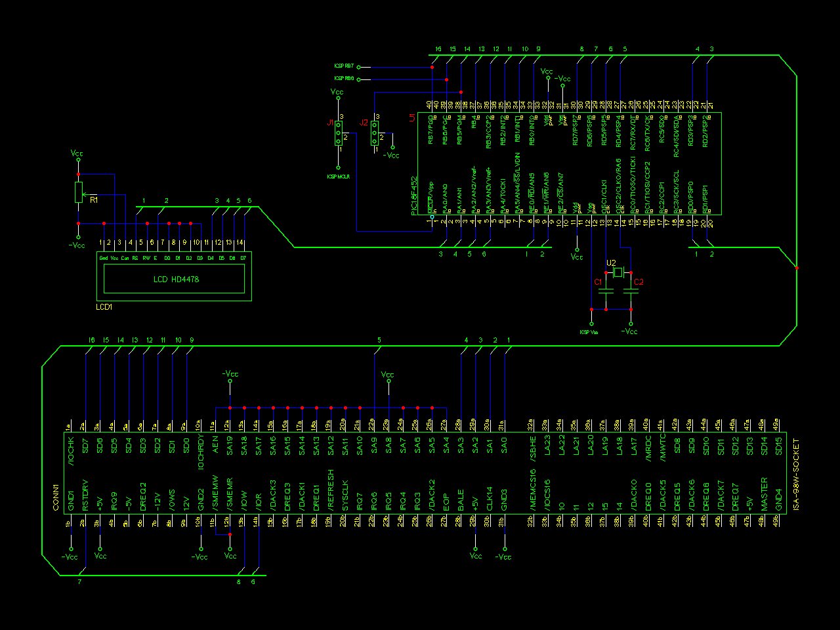Select the RSTDRV pin on CONN1
This screenshot has height=630, width=840.
(85, 495)
